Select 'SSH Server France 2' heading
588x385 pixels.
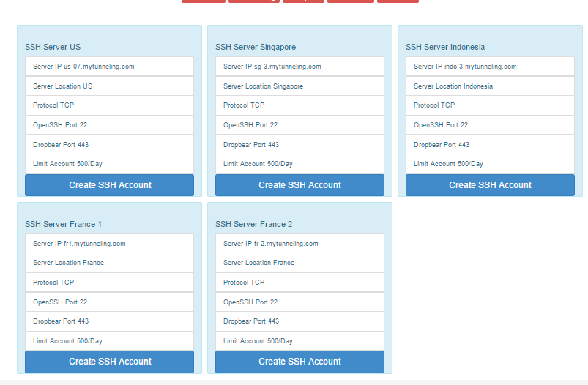point(254,224)
